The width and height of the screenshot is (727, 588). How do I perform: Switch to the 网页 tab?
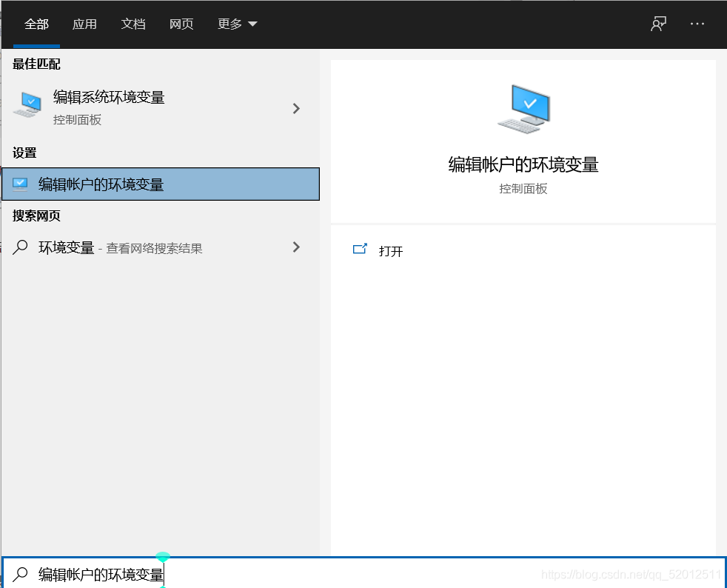pyautogui.click(x=181, y=24)
